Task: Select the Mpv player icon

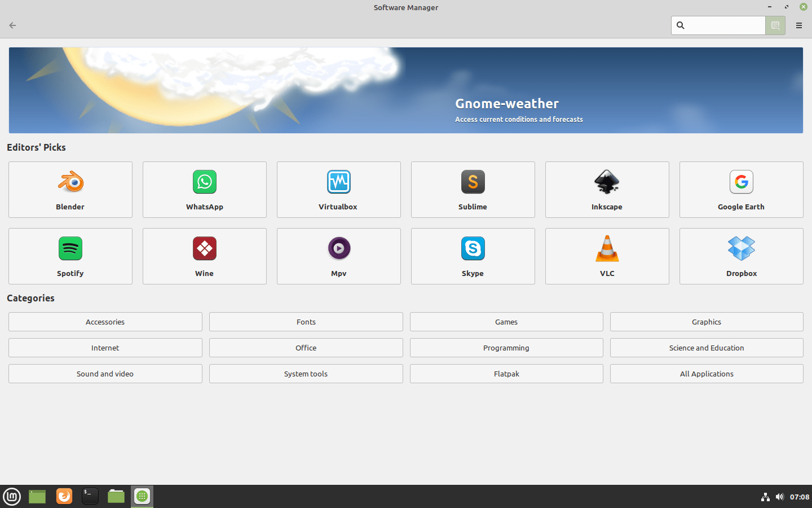Action: pyautogui.click(x=339, y=248)
